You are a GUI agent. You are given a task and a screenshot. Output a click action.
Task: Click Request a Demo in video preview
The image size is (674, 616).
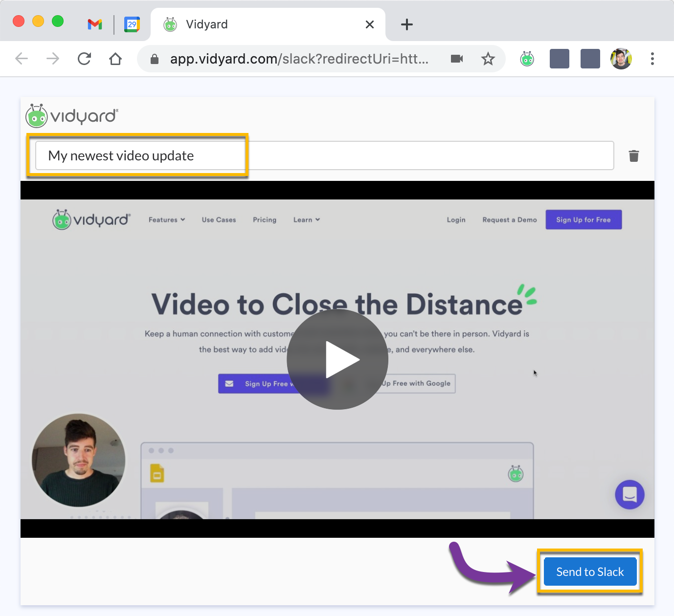pos(510,220)
